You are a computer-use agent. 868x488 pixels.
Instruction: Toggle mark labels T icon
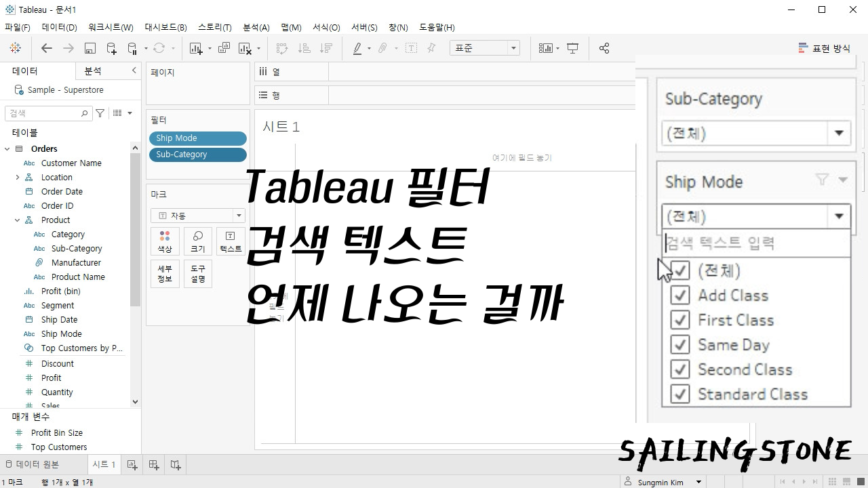point(411,48)
